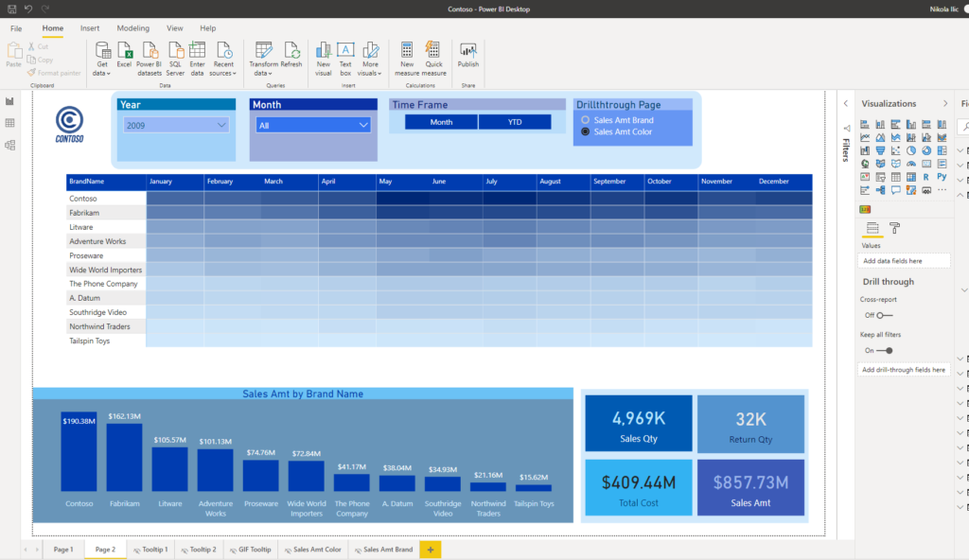Screen dimensions: 969x560
Task: Switch to Model view in left sidebar
Action: 9,146
